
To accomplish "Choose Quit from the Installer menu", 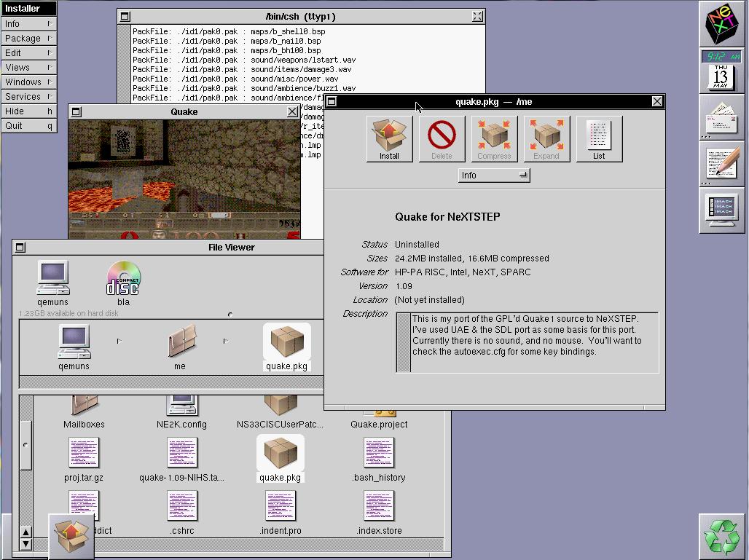I will [29, 125].
